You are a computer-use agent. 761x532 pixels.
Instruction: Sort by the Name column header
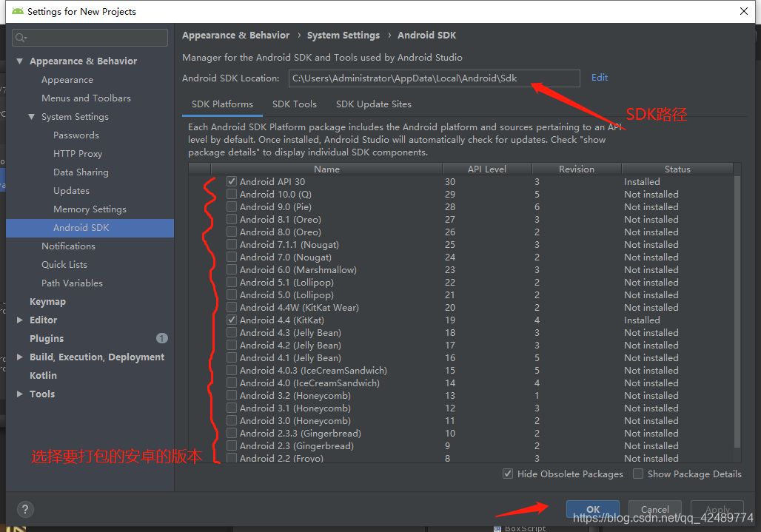pos(326,169)
